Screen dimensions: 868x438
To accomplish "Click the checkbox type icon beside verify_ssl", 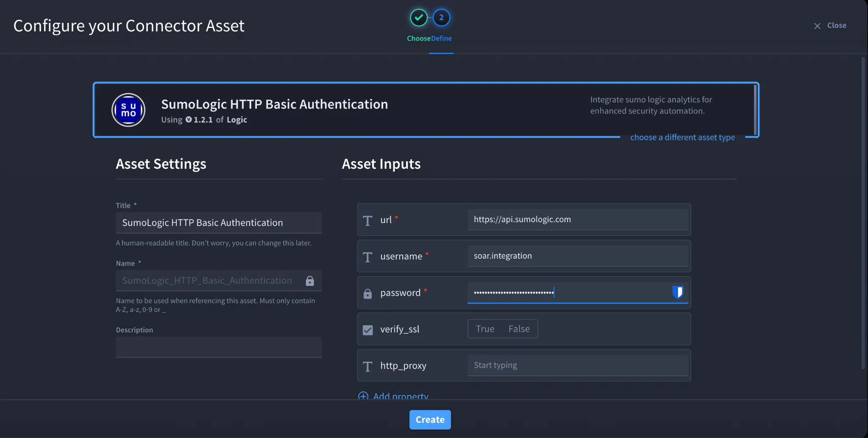I will tap(367, 329).
